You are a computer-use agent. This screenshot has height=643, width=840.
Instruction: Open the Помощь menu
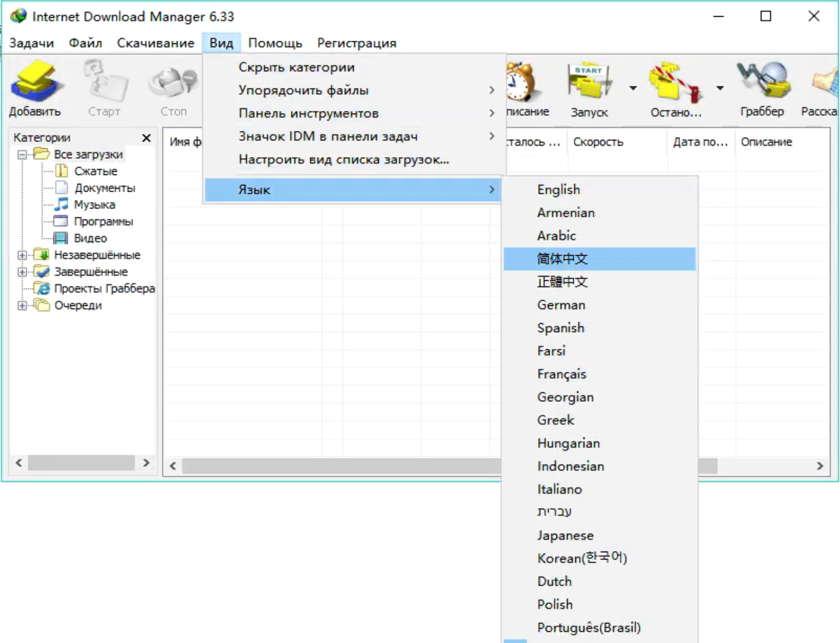click(275, 43)
